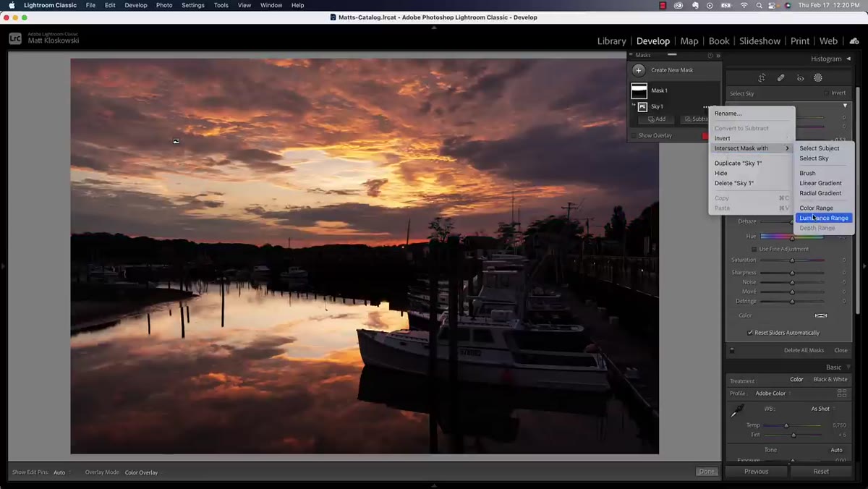Open the WB As Shot dropdown
Viewport: 868px width, 489px height.
pyautogui.click(x=823, y=409)
